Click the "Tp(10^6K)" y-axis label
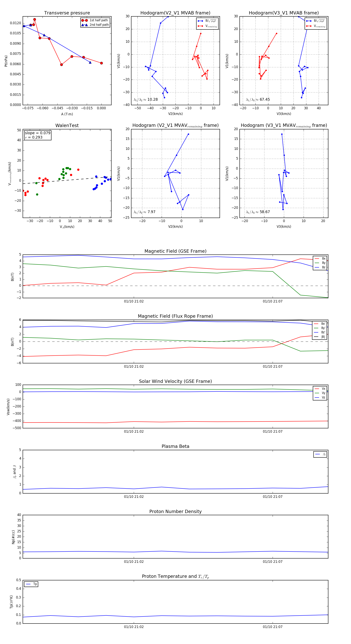 pyautogui.click(x=11, y=602)
